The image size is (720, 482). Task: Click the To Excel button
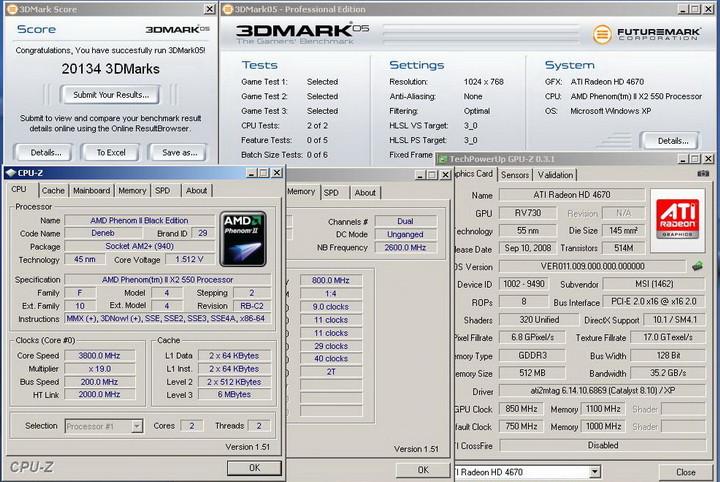coord(111,152)
